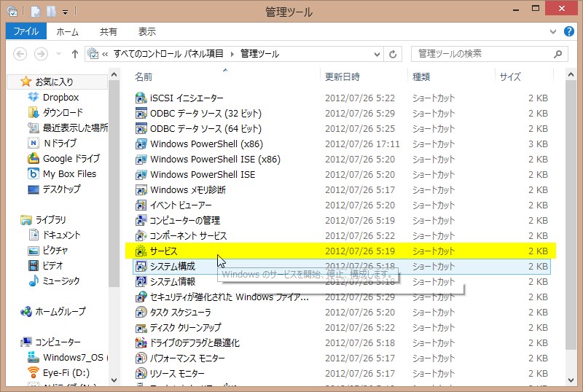The height and width of the screenshot is (392, 583).
Task: Select ODBC データ ソース (32 ビット) icon
Action: [x=141, y=113]
